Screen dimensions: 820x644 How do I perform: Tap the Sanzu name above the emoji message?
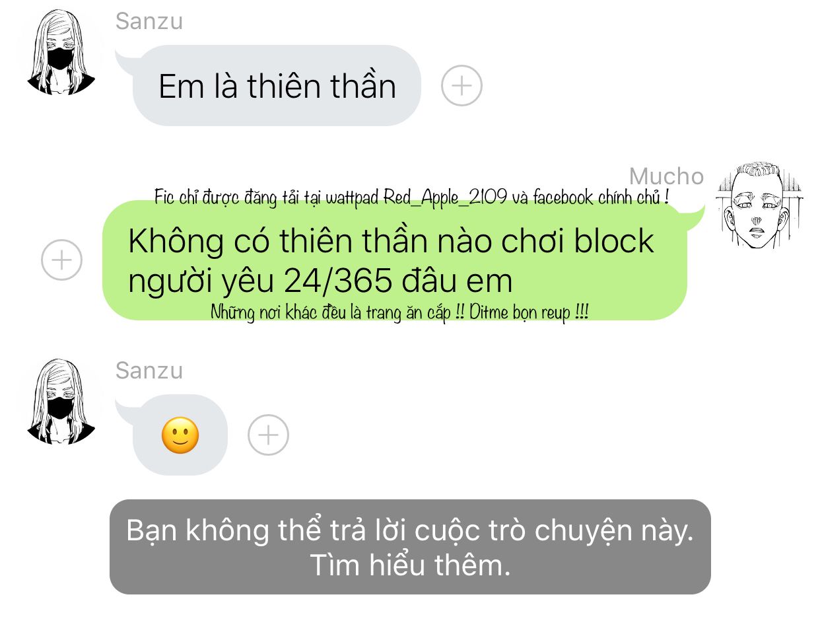point(149,371)
